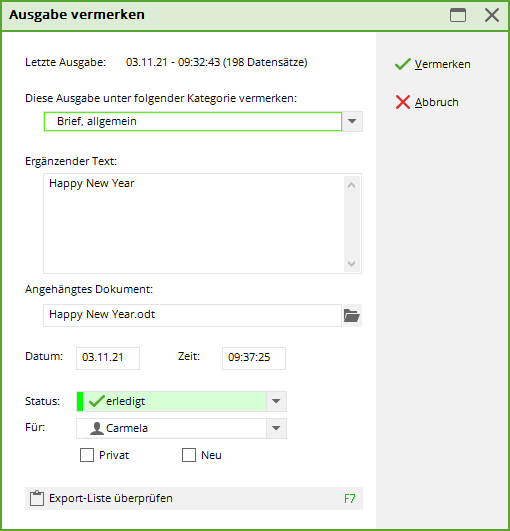Image resolution: width=510 pixels, height=531 pixels.
Task: Click the clipboard icon beside Export-Liste überprüfen
Action: 37,498
